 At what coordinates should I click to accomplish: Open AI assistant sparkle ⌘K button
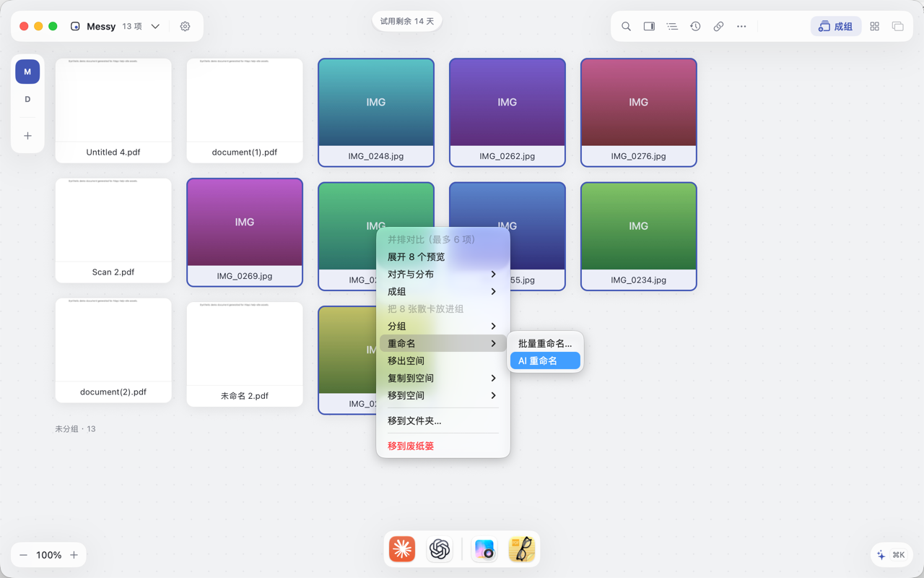click(891, 555)
